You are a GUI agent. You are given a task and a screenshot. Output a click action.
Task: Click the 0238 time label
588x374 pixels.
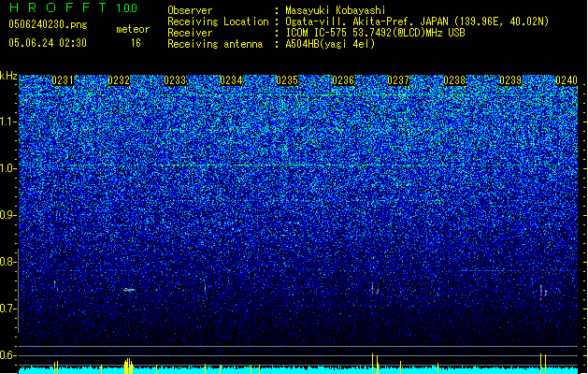pos(454,80)
